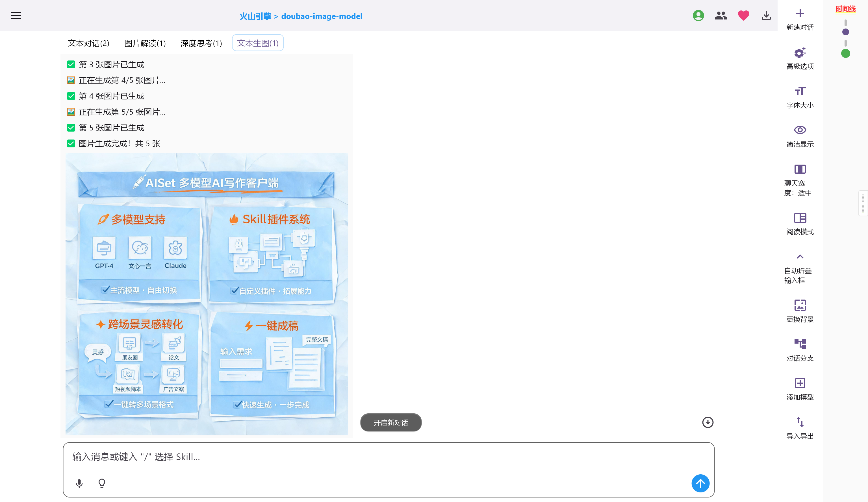Click the download icon in header
Screen dimensions: 868x502
point(766,16)
